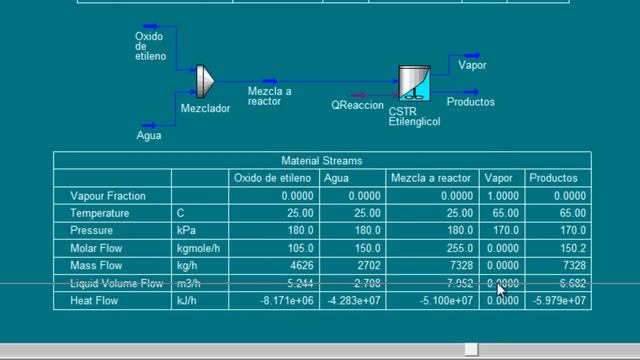Click the 'Heat Flow' row label
Screen dimensions: 640x360
pyautogui.click(x=94, y=300)
